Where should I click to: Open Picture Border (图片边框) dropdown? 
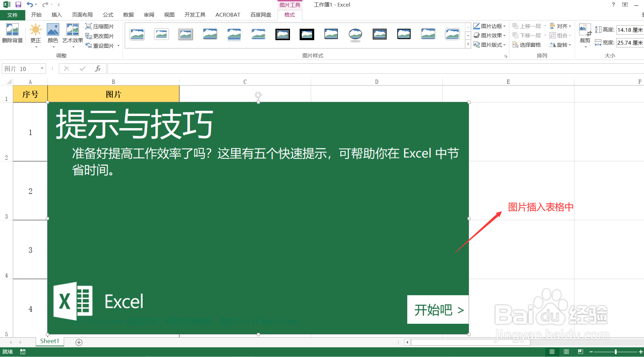pos(489,26)
